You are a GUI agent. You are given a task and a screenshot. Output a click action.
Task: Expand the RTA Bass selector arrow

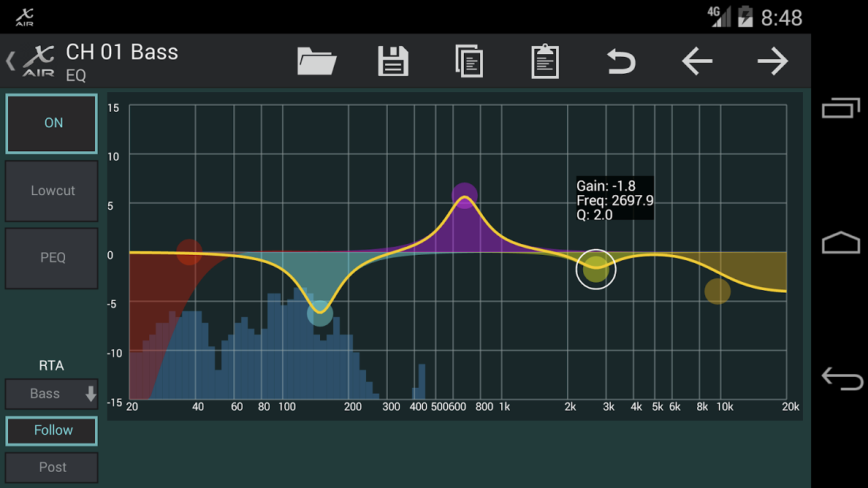click(x=90, y=393)
